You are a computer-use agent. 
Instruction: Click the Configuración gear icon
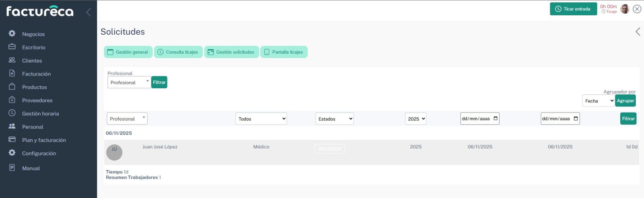tap(12, 153)
